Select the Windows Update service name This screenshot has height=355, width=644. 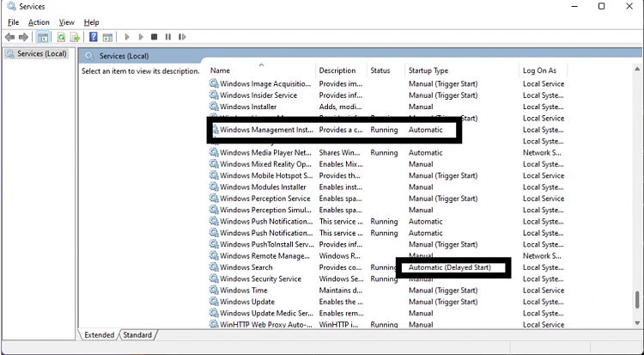pyautogui.click(x=247, y=302)
